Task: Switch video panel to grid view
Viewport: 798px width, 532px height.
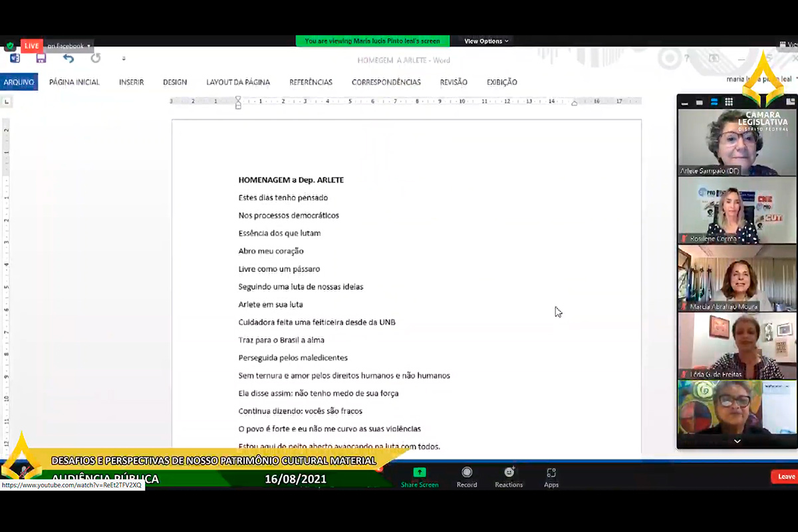Action: [x=729, y=102]
